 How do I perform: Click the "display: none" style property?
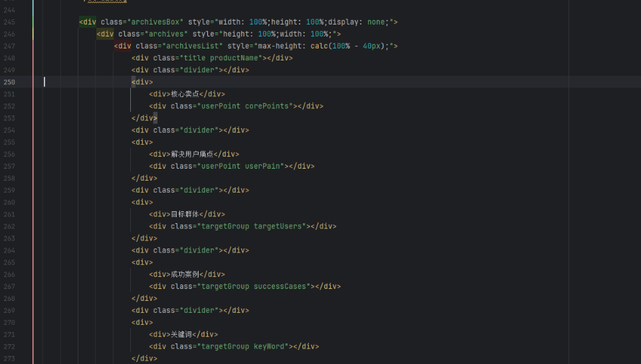pos(356,22)
